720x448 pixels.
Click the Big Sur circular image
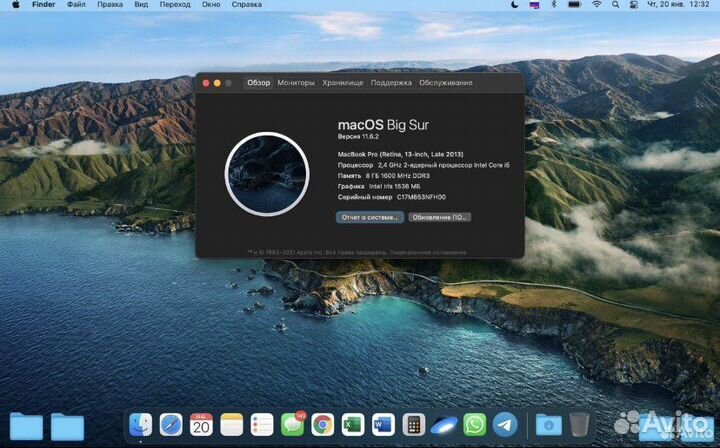[x=267, y=174]
